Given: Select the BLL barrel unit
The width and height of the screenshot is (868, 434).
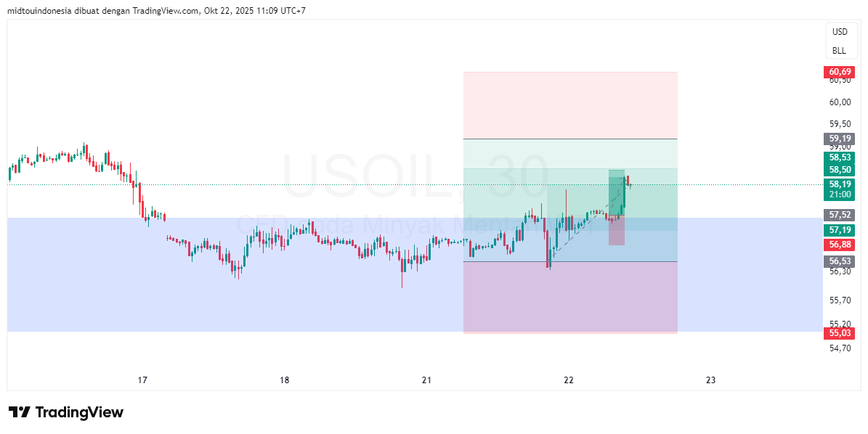Looking at the screenshot, I should coord(840,50).
